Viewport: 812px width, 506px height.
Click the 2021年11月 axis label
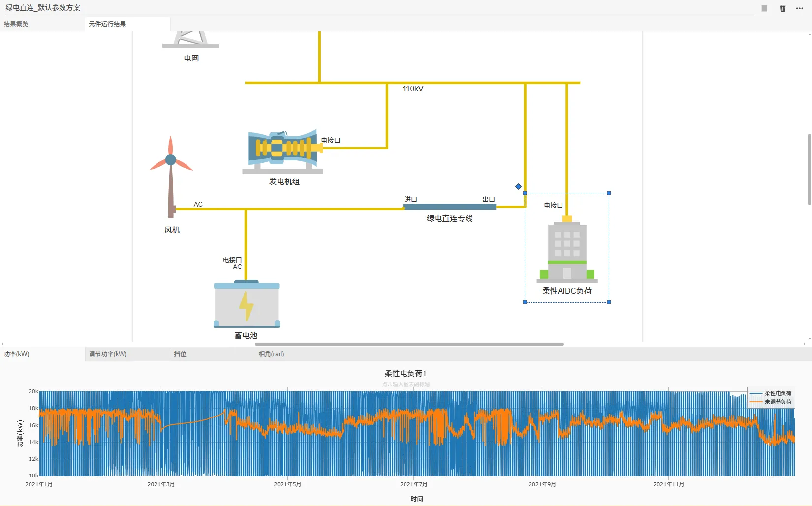coord(668,484)
